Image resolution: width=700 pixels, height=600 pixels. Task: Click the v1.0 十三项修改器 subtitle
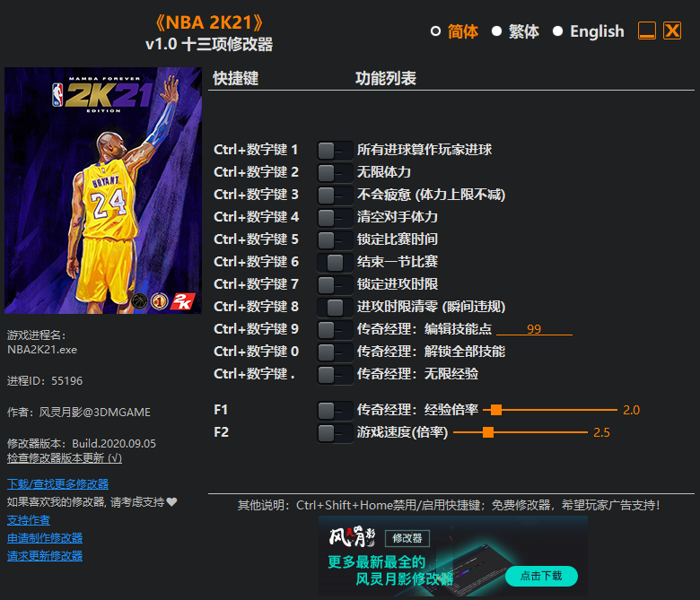pos(209,44)
